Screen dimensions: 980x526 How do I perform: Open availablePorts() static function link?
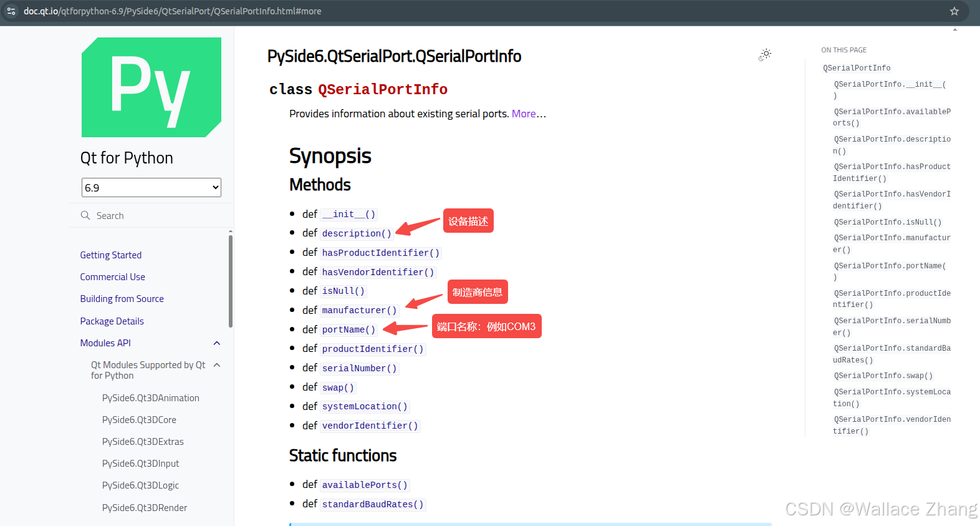365,485
